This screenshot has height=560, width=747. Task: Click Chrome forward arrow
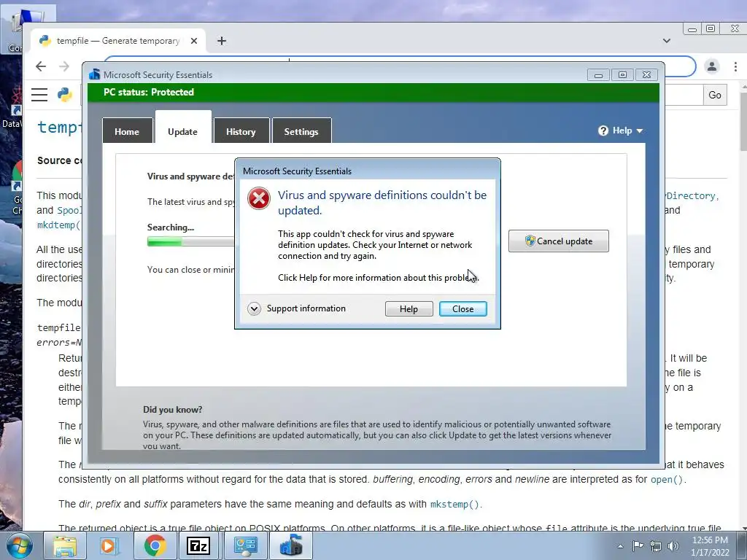coord(64,66)
